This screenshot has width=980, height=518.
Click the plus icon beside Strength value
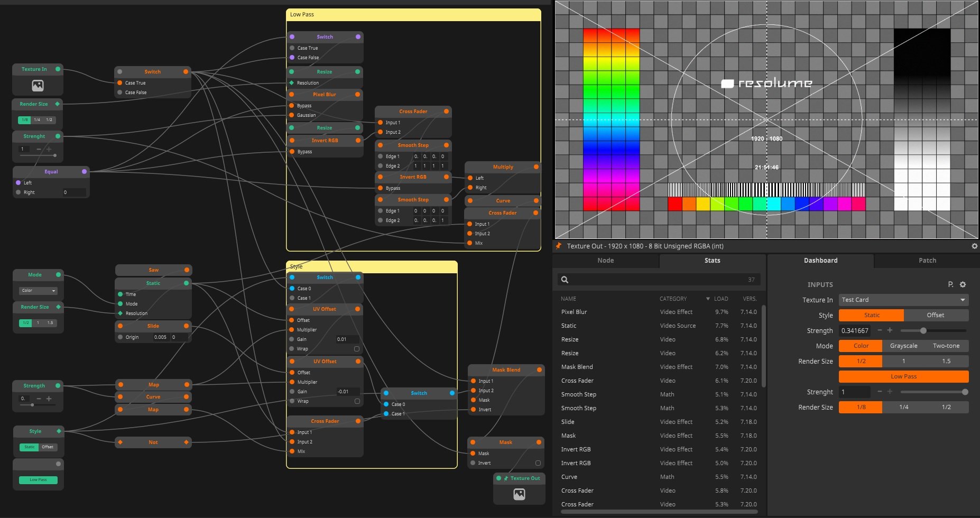[890, 330]
